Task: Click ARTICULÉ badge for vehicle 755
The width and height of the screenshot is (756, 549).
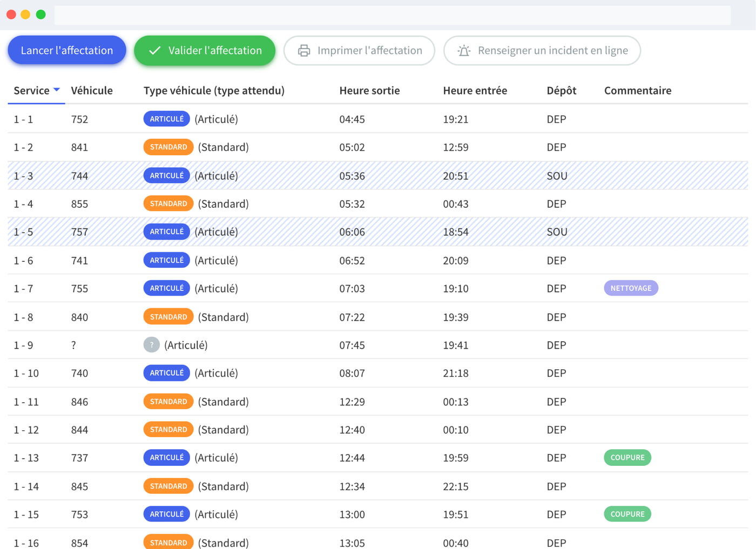Action: (166, 288)
